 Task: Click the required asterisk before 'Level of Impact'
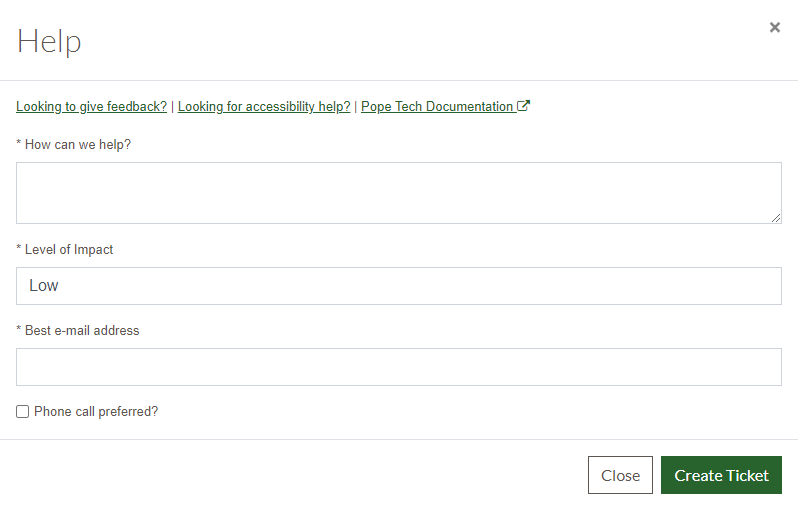pos(19,248)
